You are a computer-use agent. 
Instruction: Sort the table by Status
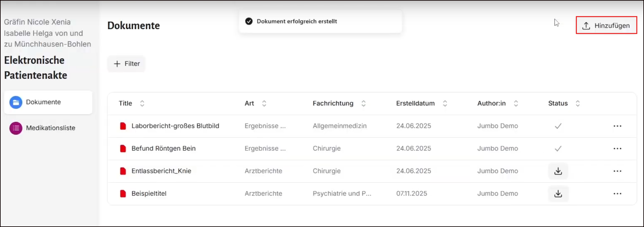(x=578, y=104)
